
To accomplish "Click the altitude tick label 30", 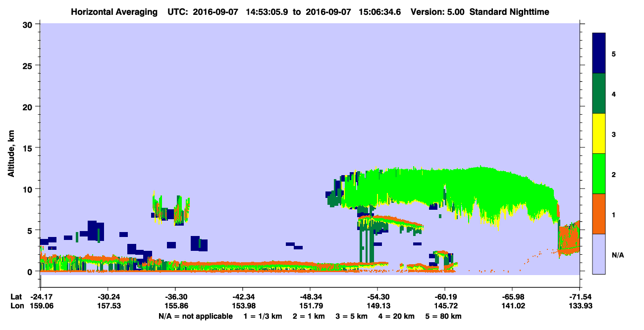I will point(29,24).
